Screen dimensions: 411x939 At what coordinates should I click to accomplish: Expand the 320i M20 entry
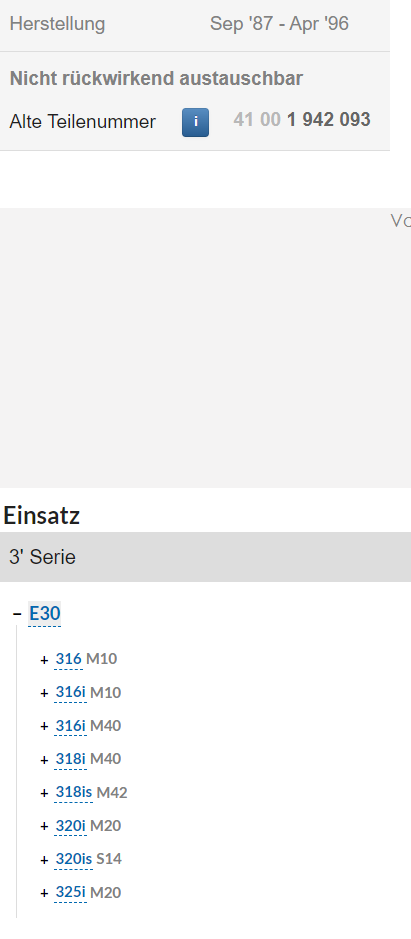click(x=44, y=826)
